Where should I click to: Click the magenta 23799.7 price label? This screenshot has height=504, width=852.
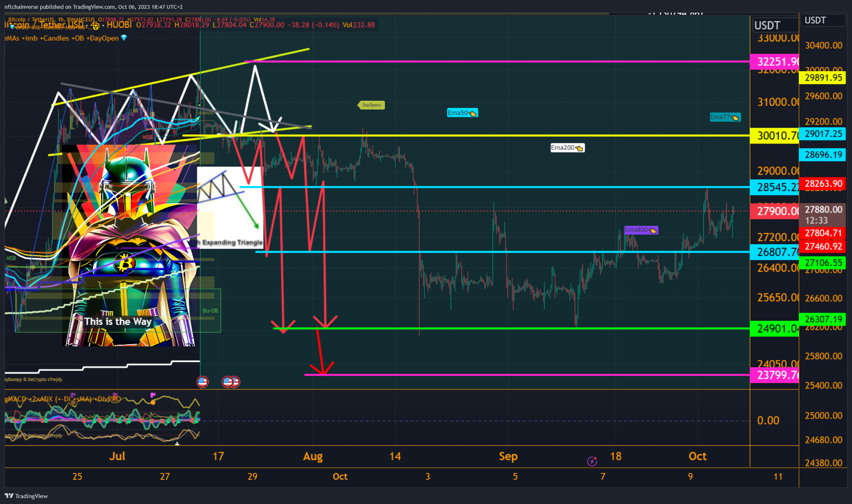(x=775, y=375)
